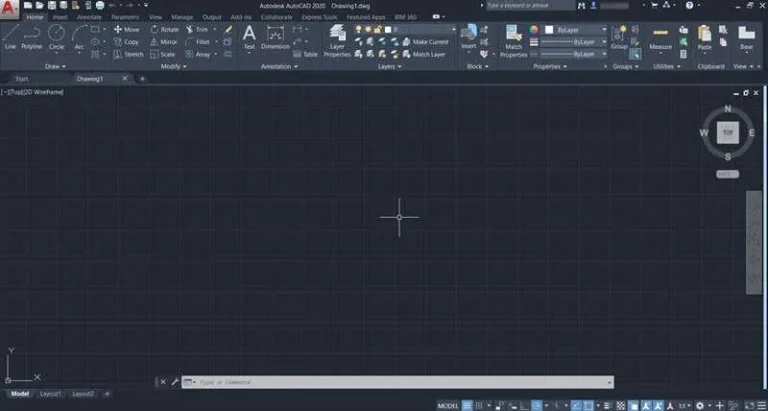Close the Drawing1 file tab
768x411 pixels.
[125, 78]
